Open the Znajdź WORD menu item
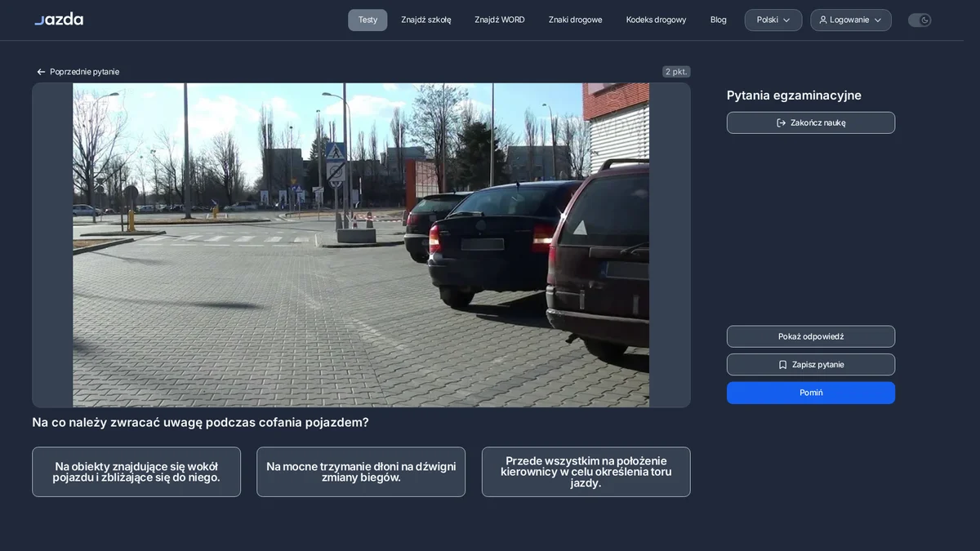Screen dimensions: 980x551 pyautogui.click(x=500, y=20)
